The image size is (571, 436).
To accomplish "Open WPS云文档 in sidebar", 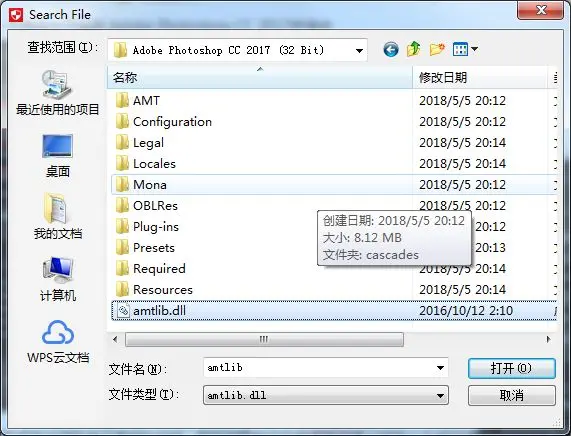I will [58, 342].
